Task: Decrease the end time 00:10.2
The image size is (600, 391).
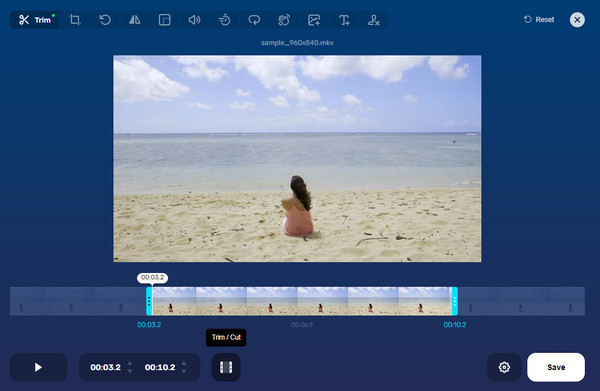Action: click(x=184, y=371)
